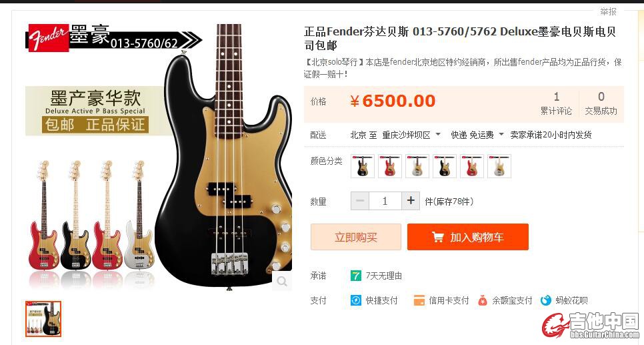Click the 蚂蚁花呗 blue swirl icon
The height and width of the screenshot is (345, 644).
(545, 300)
